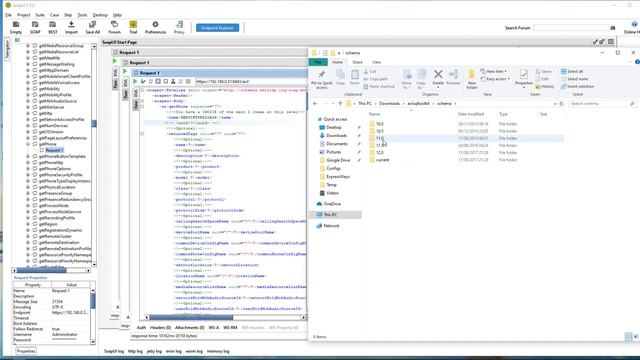Open the Auth tab below the request
Screen dimensions: 640x360
[x=141, y=328]
